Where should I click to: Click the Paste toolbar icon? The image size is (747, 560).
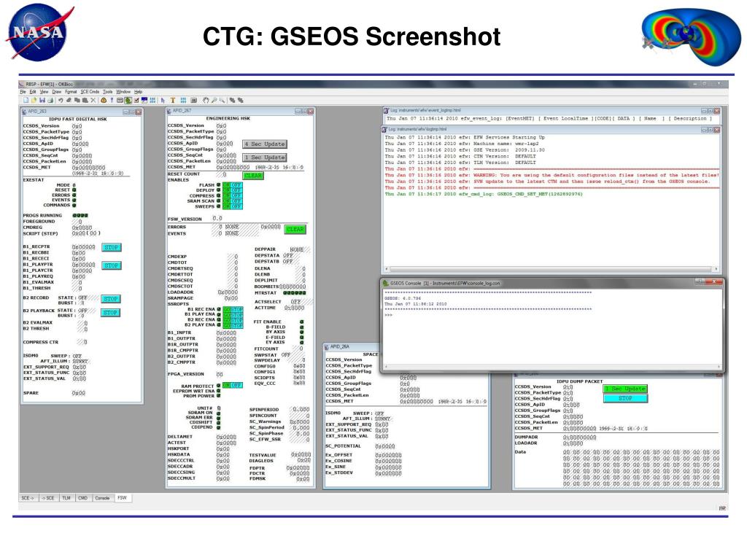(x=85, y=101)
